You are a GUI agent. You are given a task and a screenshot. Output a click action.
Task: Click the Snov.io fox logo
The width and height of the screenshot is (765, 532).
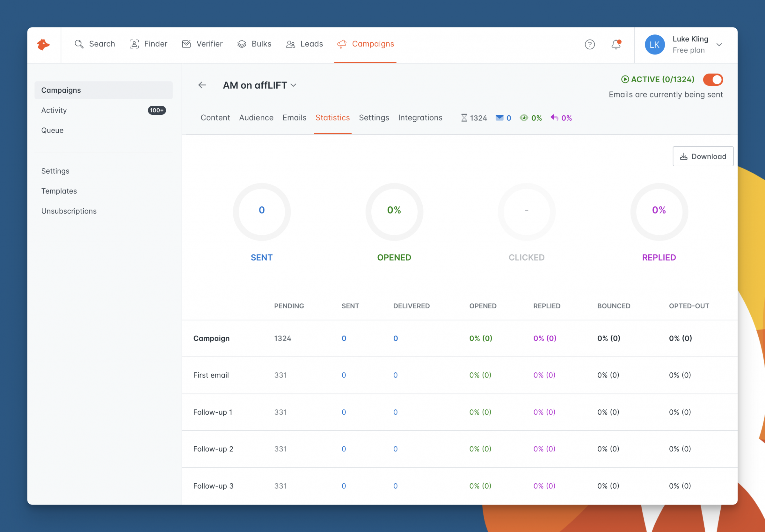tap(44, 44)
